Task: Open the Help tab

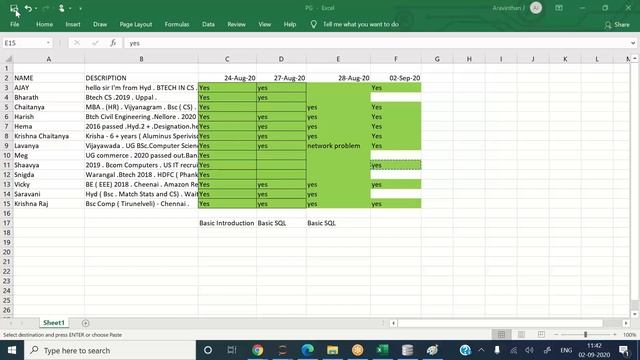Action: [290, 24]
